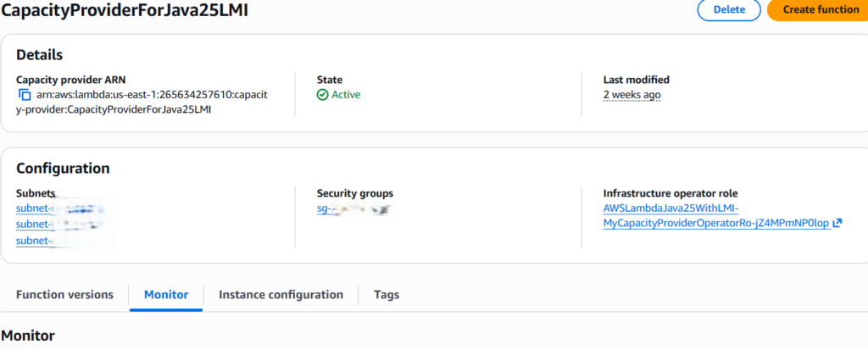
Task: Click the ARN text value
Action: click(142, 102)
